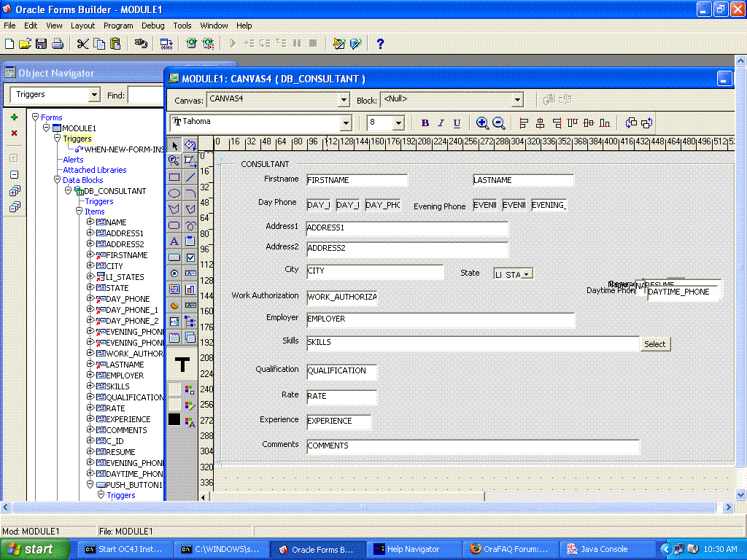The width and height of the screenshot is (747, 560).
Task: Click the Find field in Object Navigator
Action: click(x=145, y=96)
